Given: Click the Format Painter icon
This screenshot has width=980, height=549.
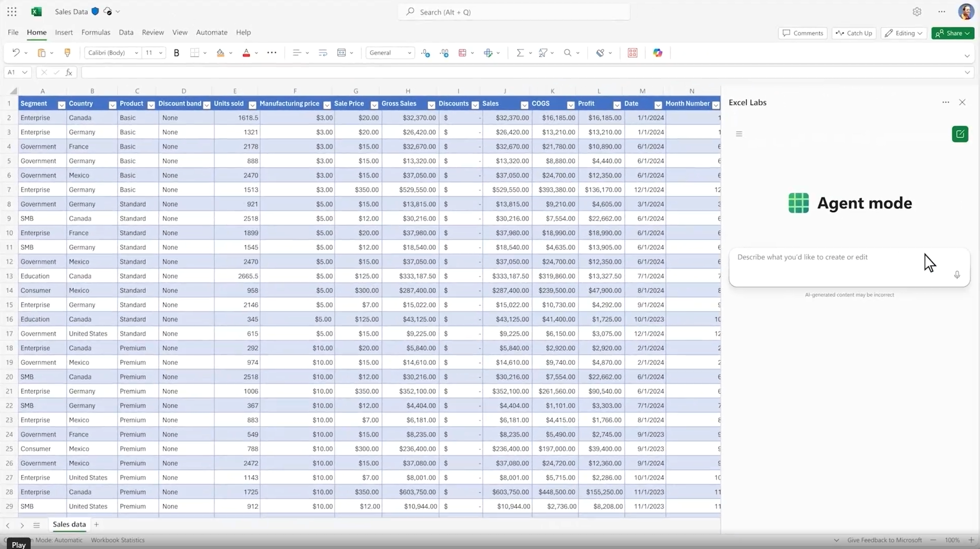Looking at the screenshot, I should 67,52.
